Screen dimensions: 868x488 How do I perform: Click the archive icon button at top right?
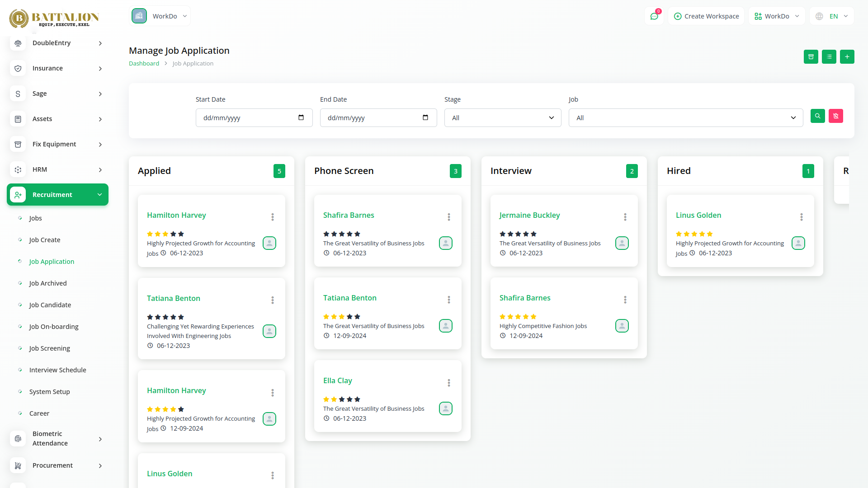(811, 57)
